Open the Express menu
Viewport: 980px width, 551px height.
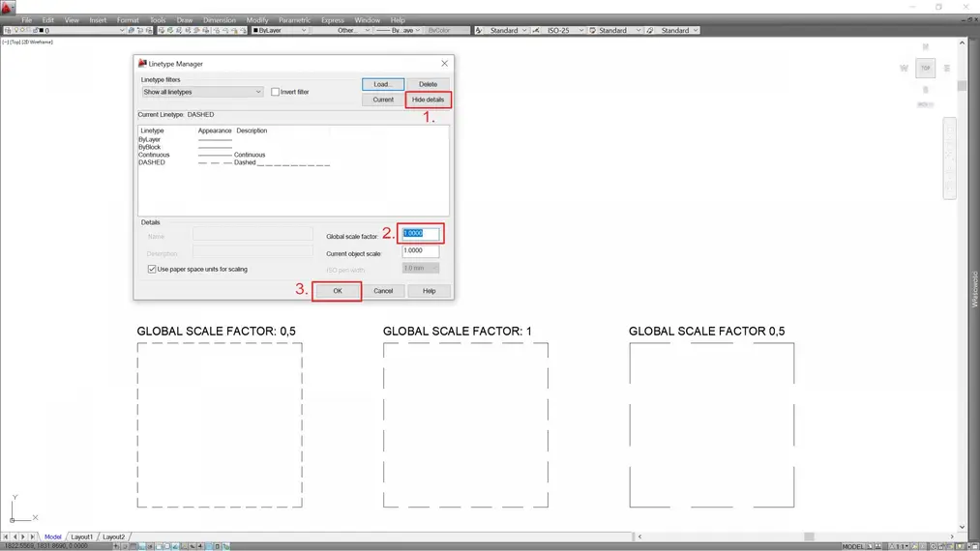[x=333, y=20]
